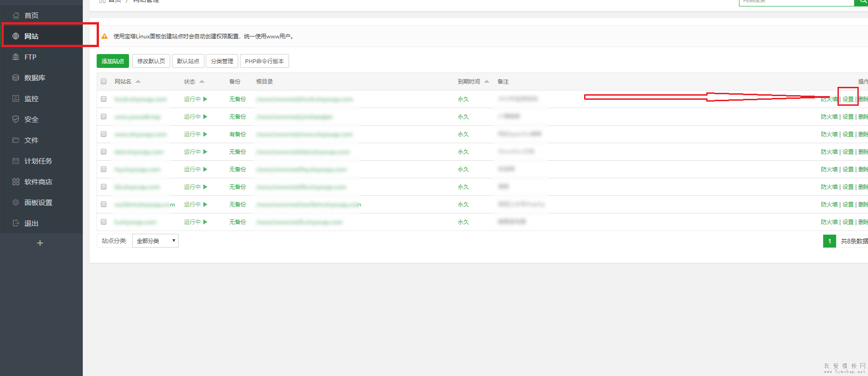
Task: Add a sidebar shortcut with plus icon
Action: click(40, 243)
